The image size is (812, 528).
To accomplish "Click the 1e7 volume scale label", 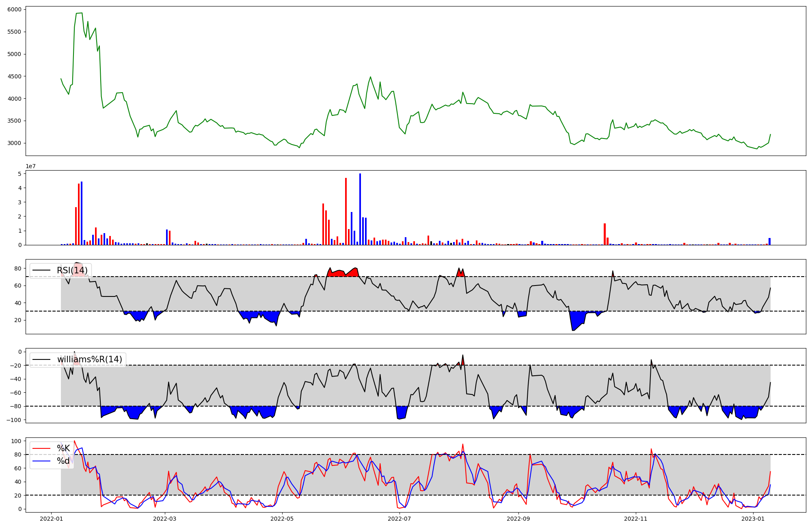I will coord(31,166).
